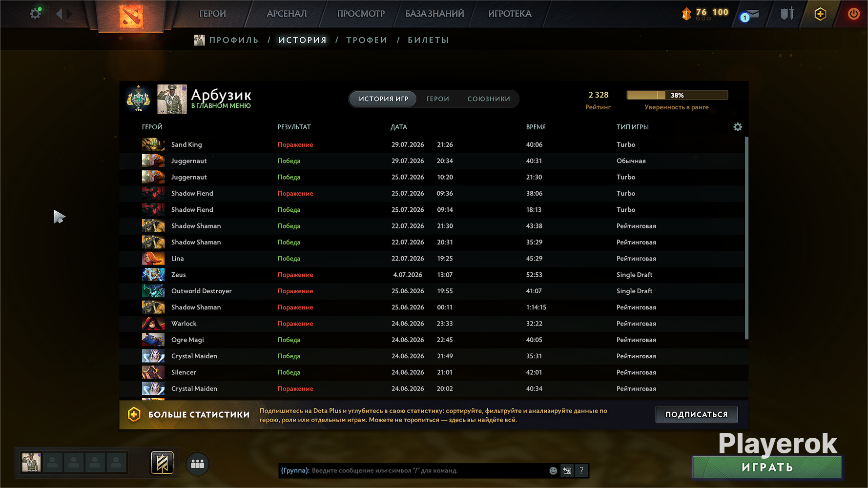
Task: Open the Sand King match row
Action: (x=432, y=144)
